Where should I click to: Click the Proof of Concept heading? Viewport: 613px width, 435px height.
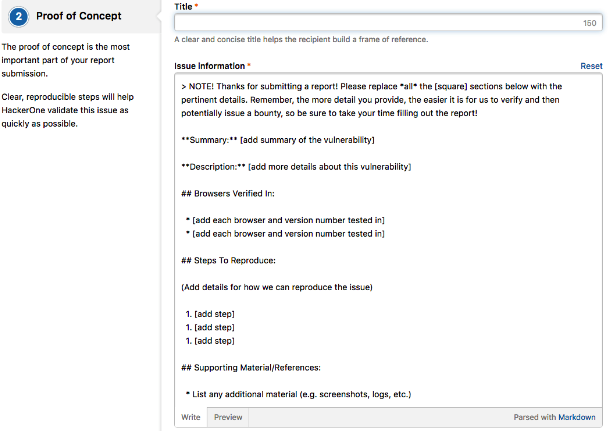[x=78, y=16]
